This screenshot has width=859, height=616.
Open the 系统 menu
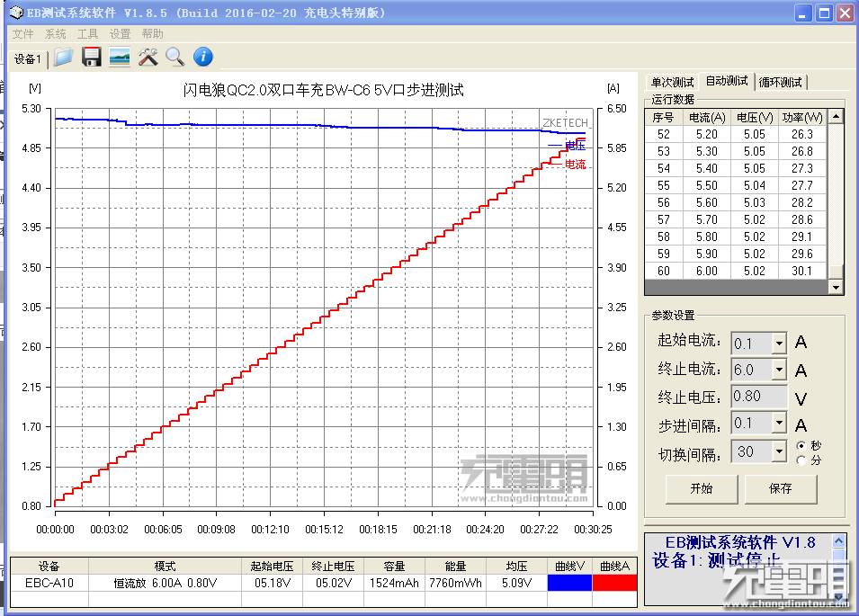coord(56,34)
